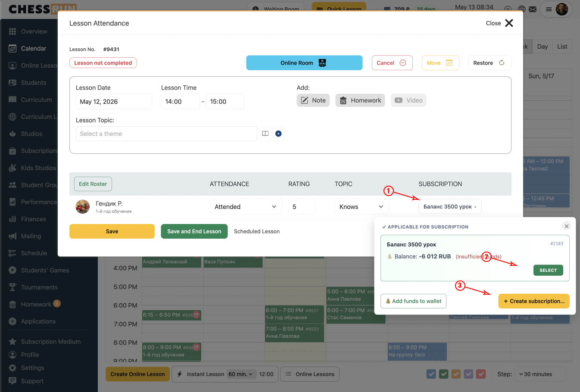
Task: Open the Profile sidebar icon
Action: click(12, 355)
